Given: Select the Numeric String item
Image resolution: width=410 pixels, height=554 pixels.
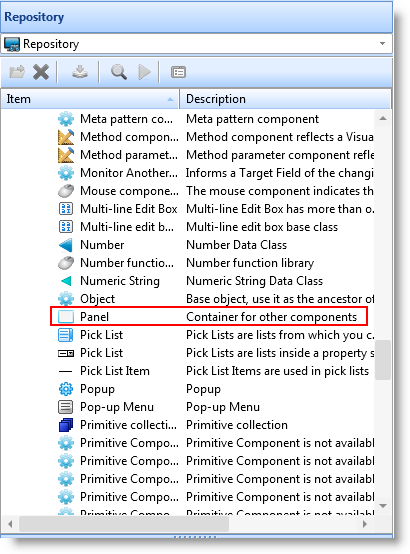Looking at the screenshot, I should point(119,281).
